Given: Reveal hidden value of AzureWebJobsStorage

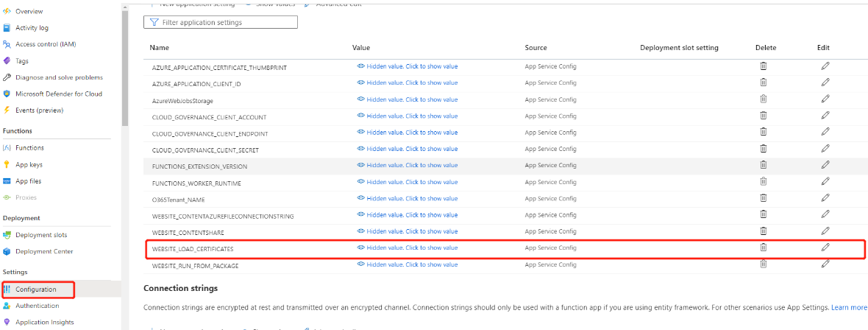Looking at the screenshot, I should (x=408, y=99).
